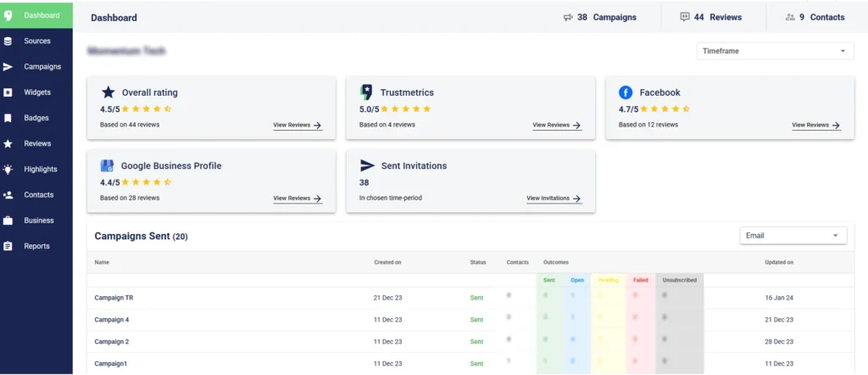Open the Campaign 4 row
The image size is (868, 375).
(x=470, y=320)
